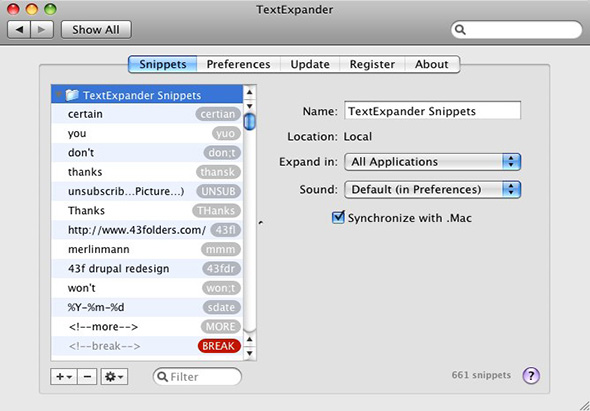Image resolution: width=590 pixels, height=411 pixels.
Task: Select the 'you' snippet row
Action: click(147, 133)
